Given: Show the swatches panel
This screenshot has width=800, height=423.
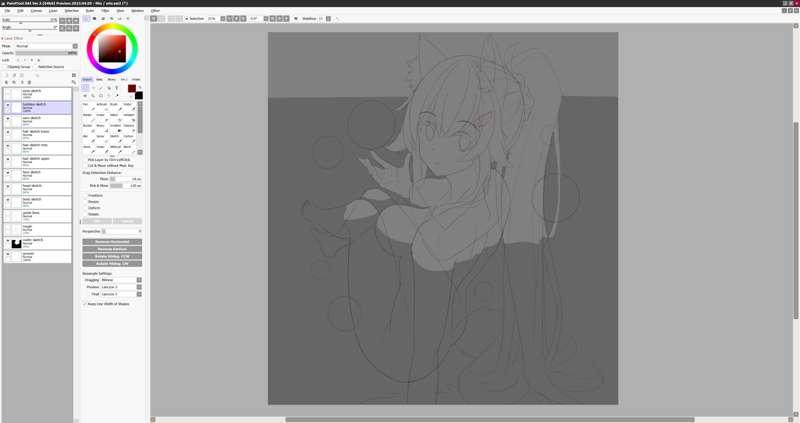Looking at the screenshot, I should coord(119,18).
